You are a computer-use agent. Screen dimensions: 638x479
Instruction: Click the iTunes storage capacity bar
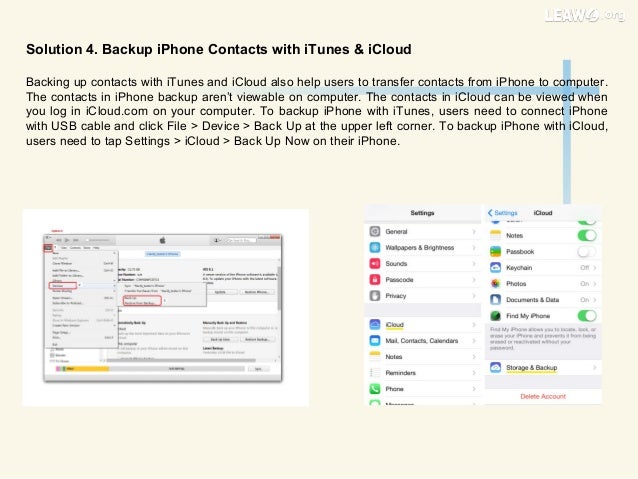150,369
